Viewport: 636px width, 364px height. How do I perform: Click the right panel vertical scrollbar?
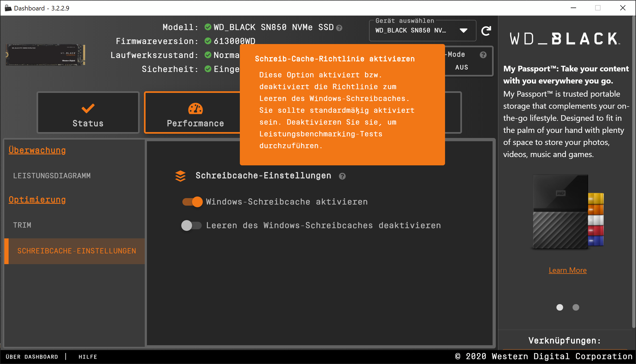634,172
